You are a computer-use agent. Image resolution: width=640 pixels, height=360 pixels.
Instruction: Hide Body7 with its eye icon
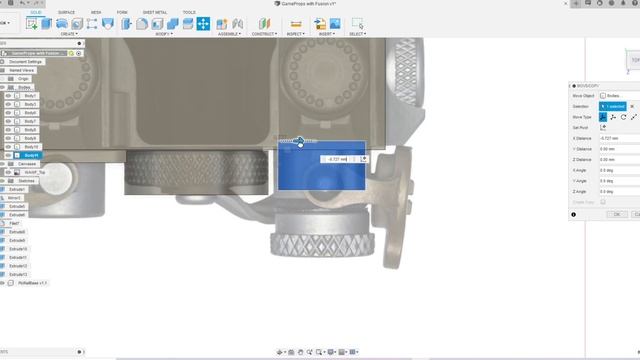click(x=8, y=121)
